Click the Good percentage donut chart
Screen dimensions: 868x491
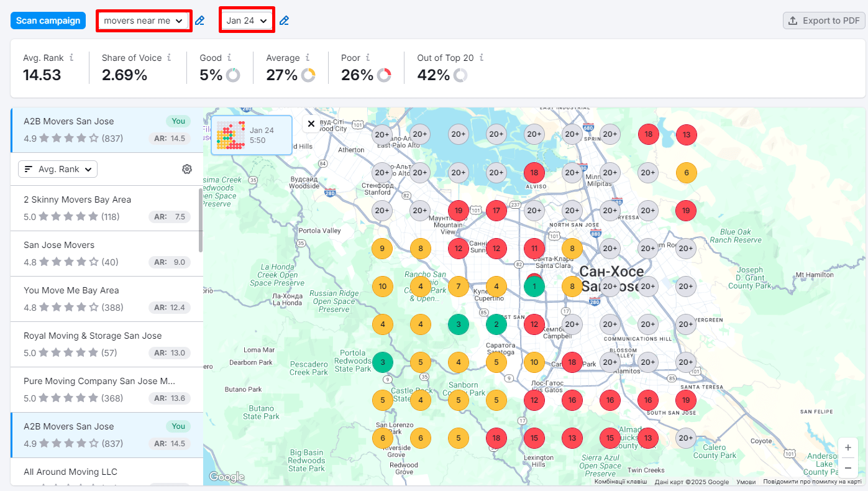point(233,75)
